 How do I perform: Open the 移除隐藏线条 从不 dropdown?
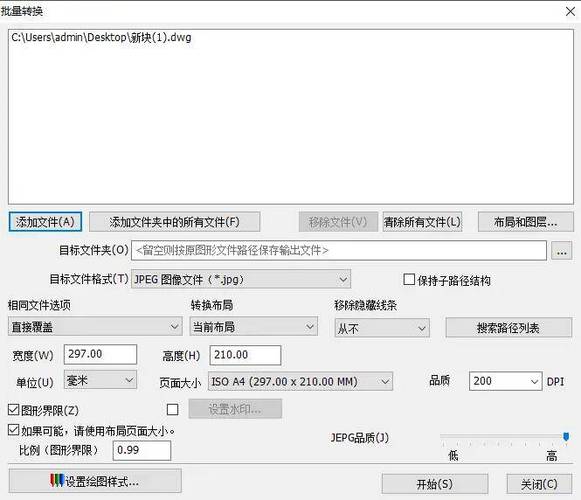point(382,328)
